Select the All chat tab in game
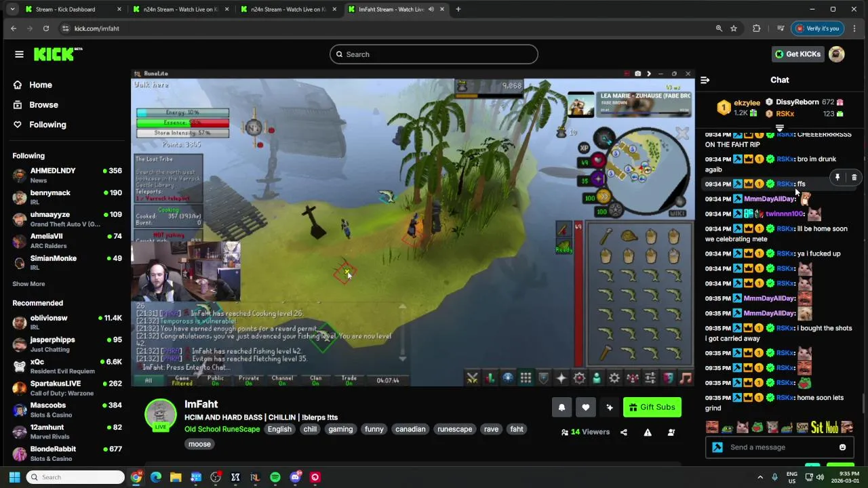This screenshot has width=868, height=488. (x=148, y=380)
